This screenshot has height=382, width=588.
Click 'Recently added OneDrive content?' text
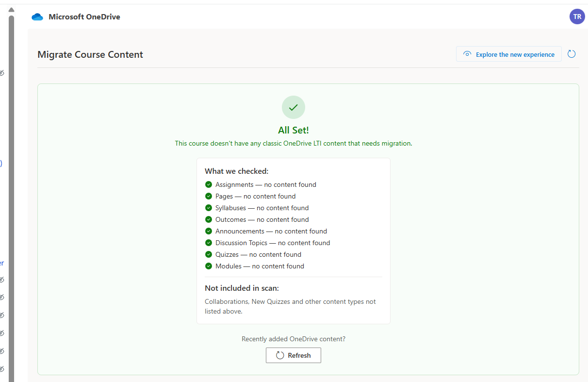pyautogui.click(x=294, y=339)
